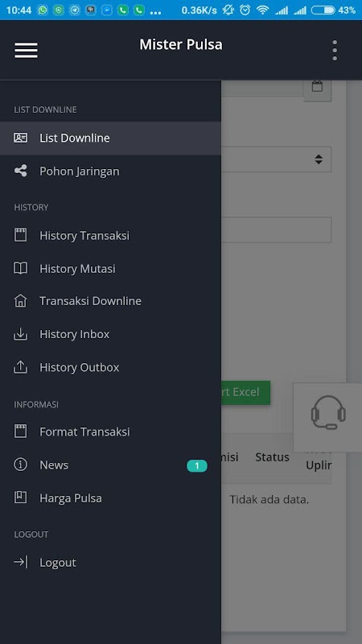This screenshot has width=362, height=644.
Task: Tap the Messenger notification icon in status bar
Action: pyautogui.click(x=107, y=10)
